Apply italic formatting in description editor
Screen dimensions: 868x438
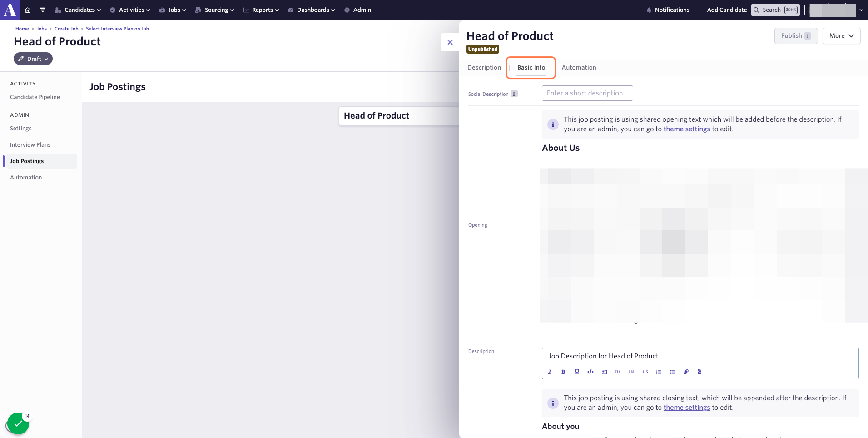(550, 372)
